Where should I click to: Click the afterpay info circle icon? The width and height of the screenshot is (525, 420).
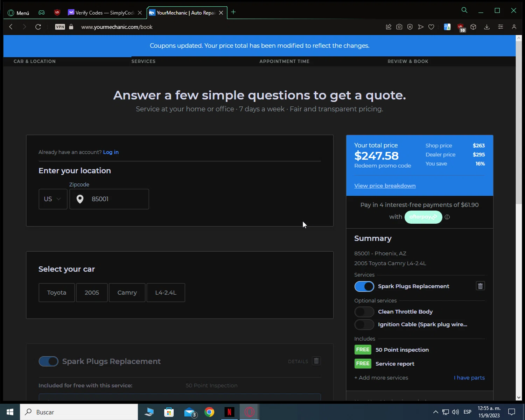point(447,217)
